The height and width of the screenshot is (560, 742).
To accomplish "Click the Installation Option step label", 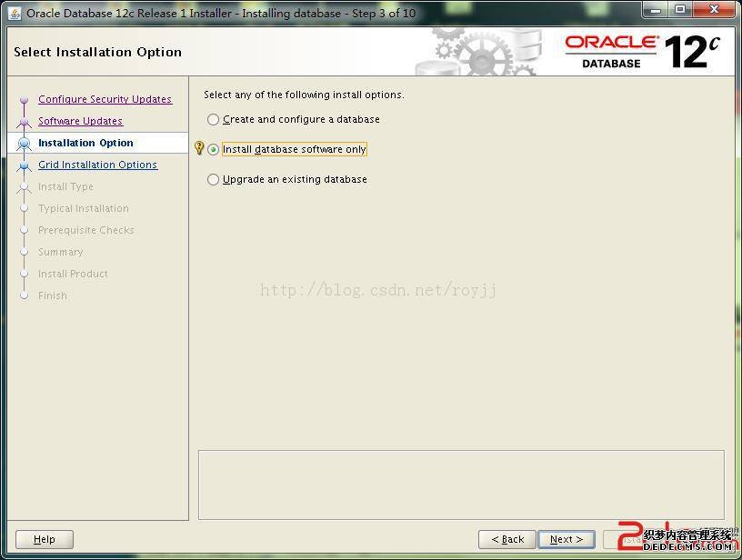I will pos(85,143).
